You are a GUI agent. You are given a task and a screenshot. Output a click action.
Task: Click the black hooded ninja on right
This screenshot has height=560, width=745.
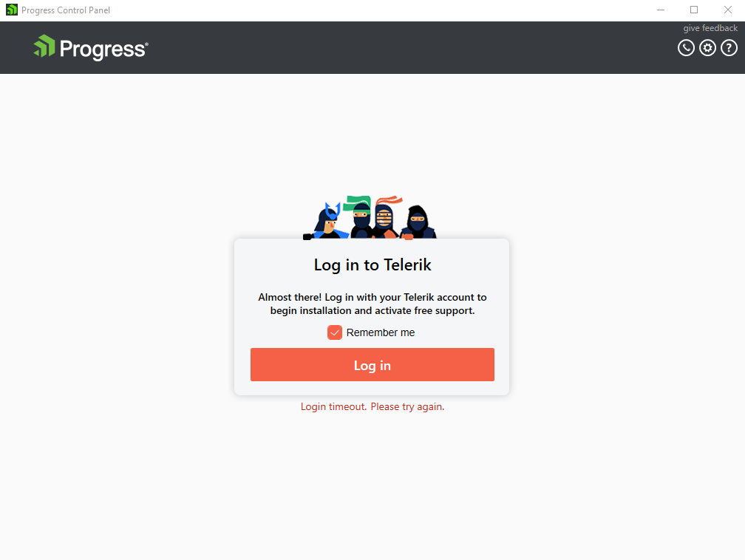pos(418,222)
